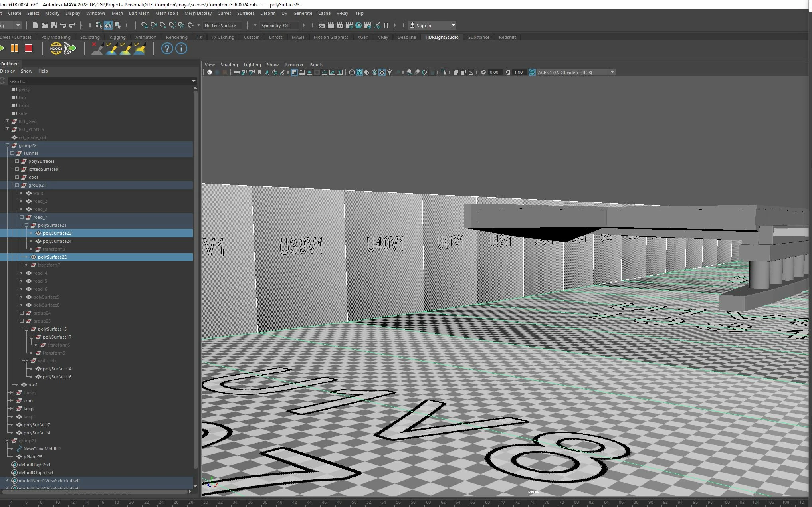Click the Symmetry: Off button

[275, 25]
